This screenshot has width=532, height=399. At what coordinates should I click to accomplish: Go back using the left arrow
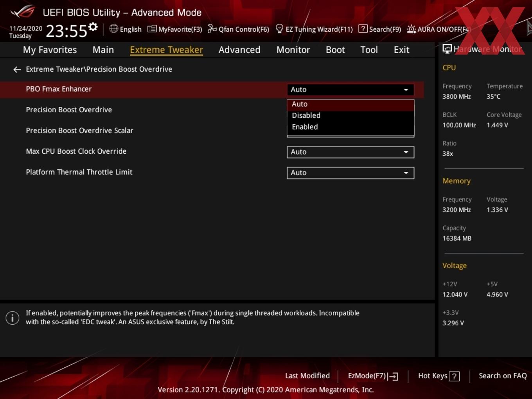[17, 69]
